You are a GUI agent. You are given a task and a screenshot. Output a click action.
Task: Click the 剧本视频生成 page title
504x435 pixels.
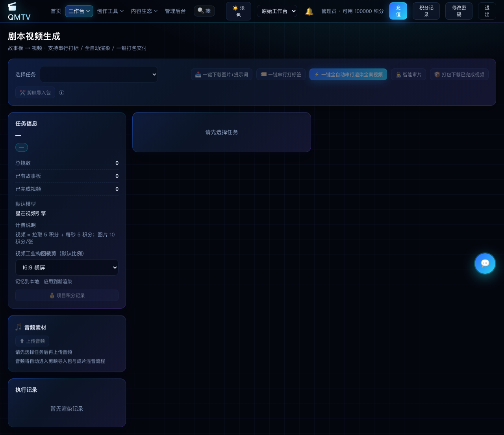(x=34, y=36)
